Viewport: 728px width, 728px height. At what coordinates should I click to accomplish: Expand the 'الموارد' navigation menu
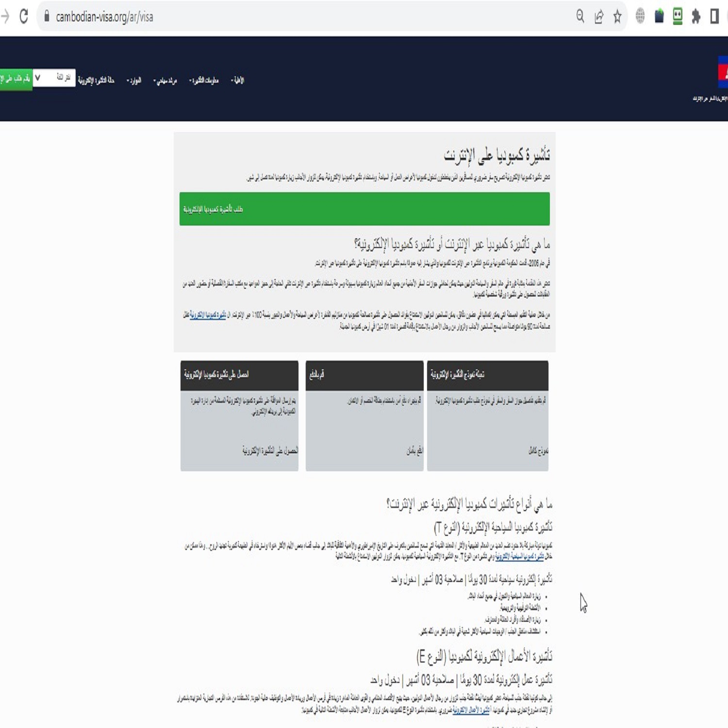click(134, 81)
